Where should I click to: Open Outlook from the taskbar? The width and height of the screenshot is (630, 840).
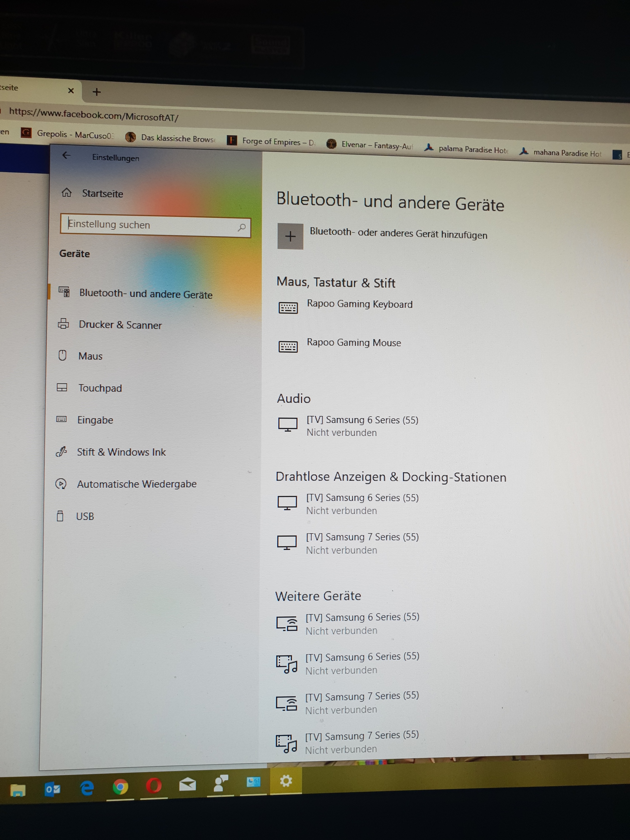[x=52, y=789]
